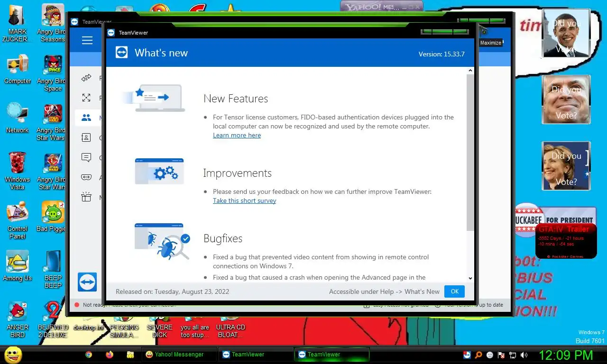607x364 pixels.
Task: Select the Angry Birds Seasons desktop icon
Action: tap(53, 24)
